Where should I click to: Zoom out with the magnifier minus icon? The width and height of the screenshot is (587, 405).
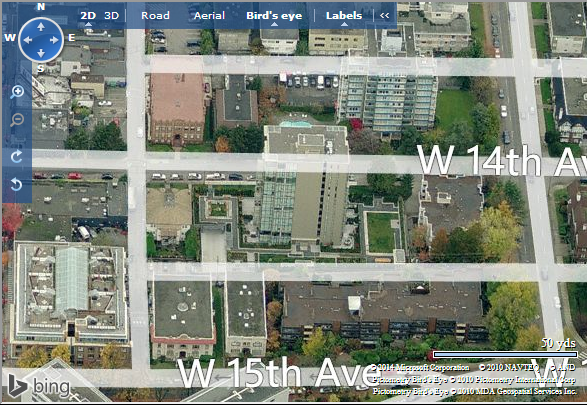(x=17, y=120)
